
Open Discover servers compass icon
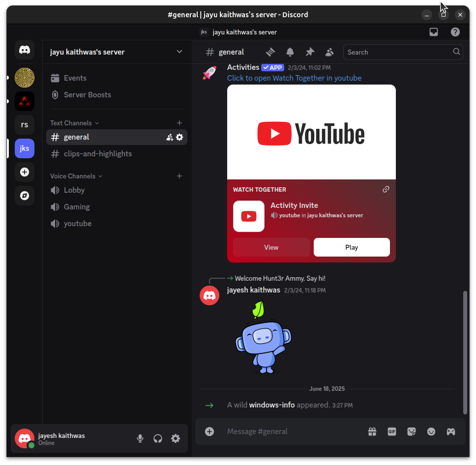click(25, 196)
